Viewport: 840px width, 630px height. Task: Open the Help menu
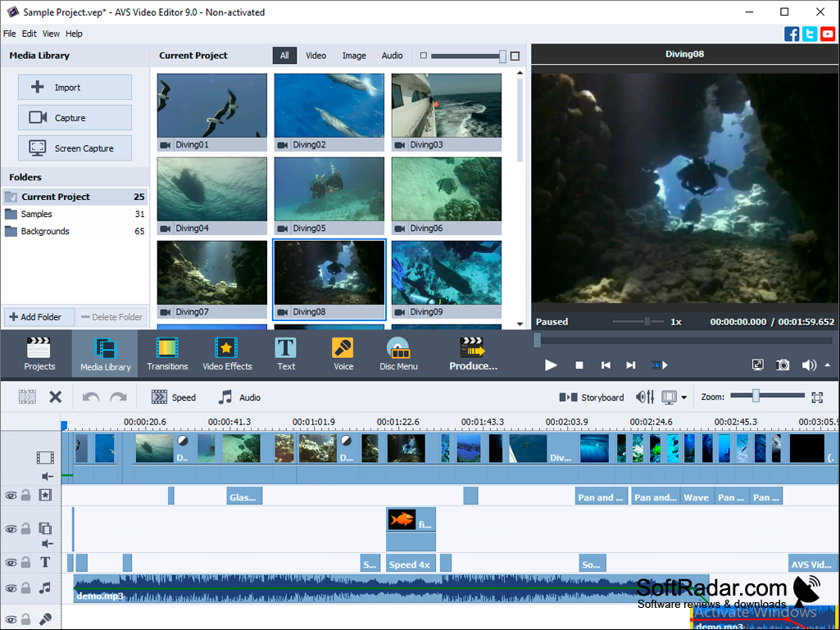click(x=74, y=34)
